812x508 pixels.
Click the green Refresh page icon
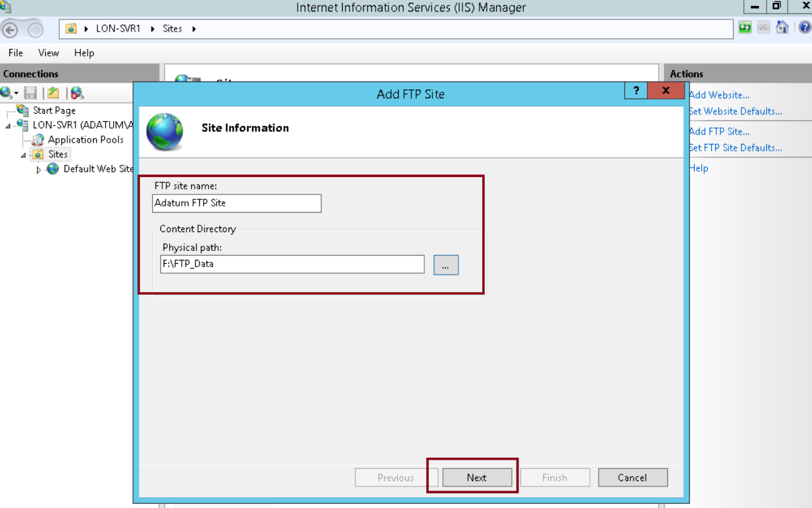745,28
